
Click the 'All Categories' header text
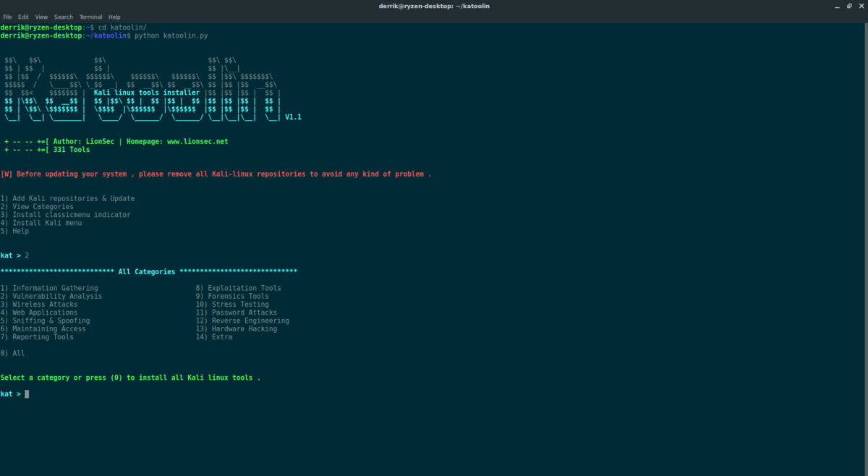(x=146, y=272)
